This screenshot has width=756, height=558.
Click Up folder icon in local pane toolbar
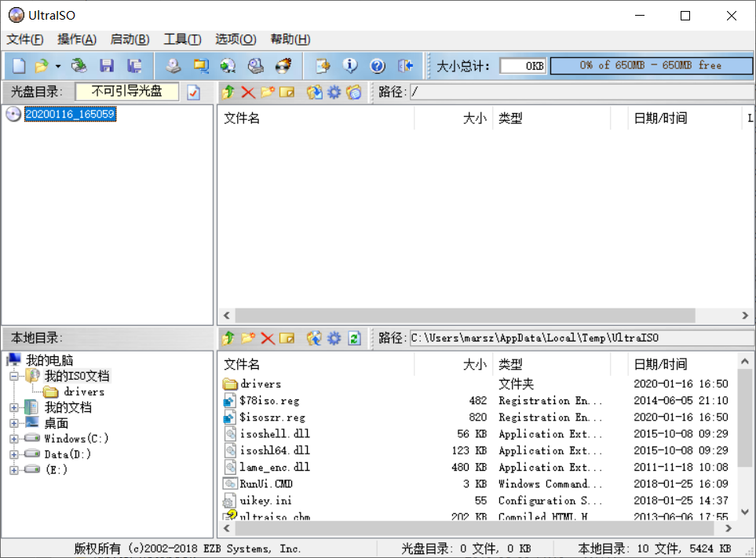(x=228, y=338)
